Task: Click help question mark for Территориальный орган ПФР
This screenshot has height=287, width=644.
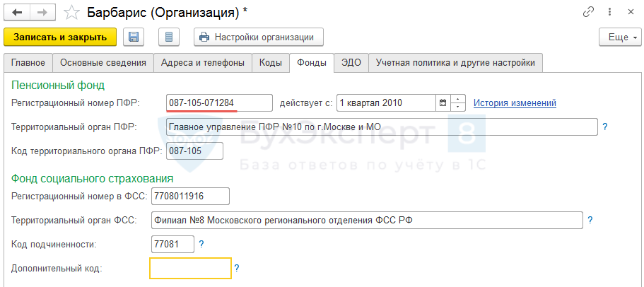Action: coord(604,127)
